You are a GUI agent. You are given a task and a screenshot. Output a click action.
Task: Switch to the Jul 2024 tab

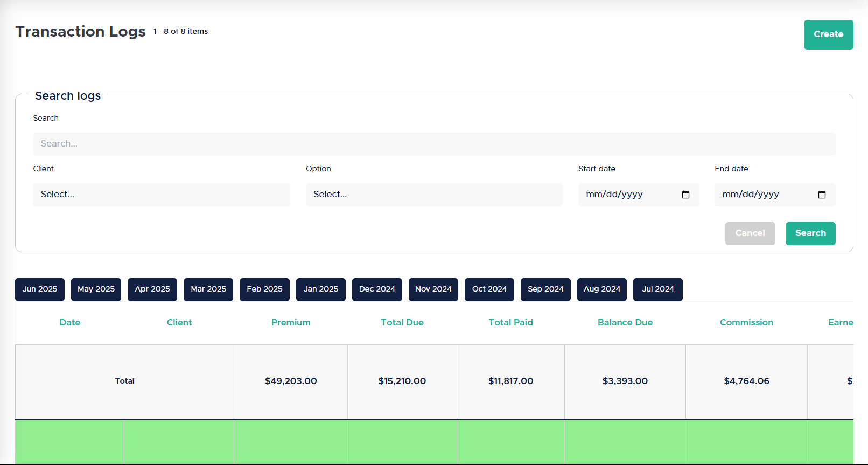(657, 289)
